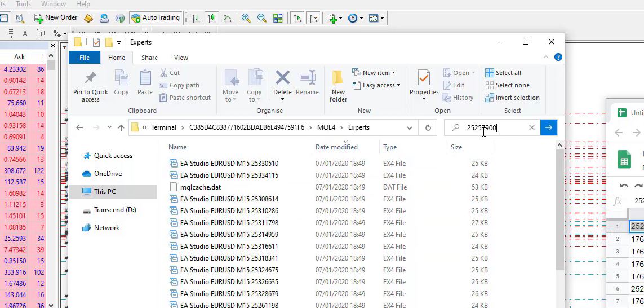Switch chart to line chart mode
This screenshot has height=308, width=644.
(228, 18)
